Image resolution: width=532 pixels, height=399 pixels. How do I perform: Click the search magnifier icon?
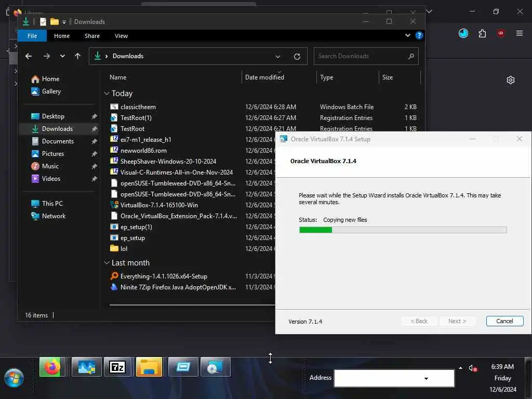[x=411, y=56]
